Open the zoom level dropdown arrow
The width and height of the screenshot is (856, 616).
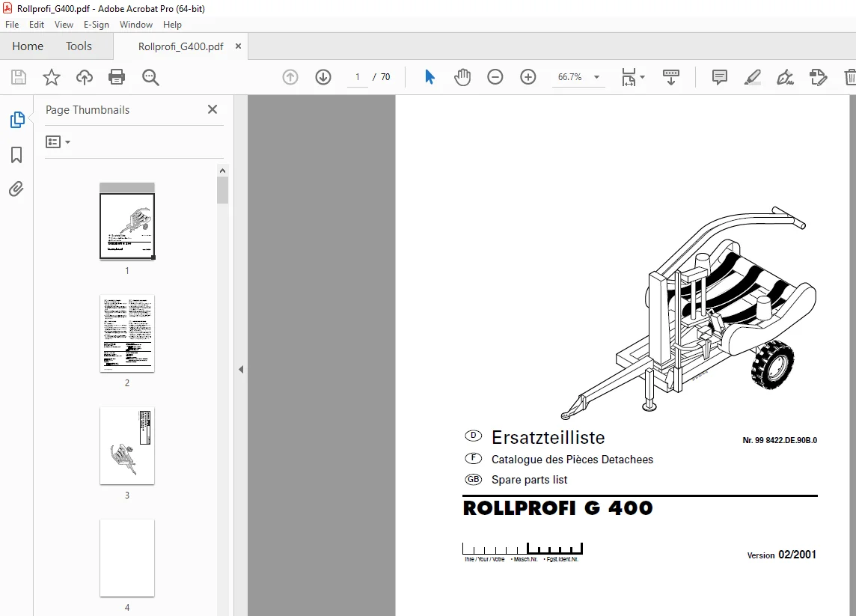[x=596, y=77]
